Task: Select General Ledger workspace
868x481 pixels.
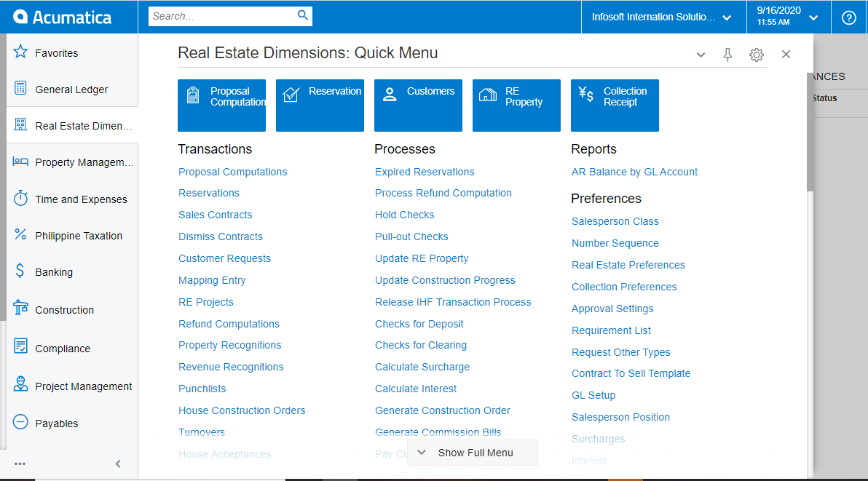Action: point(71,90)
